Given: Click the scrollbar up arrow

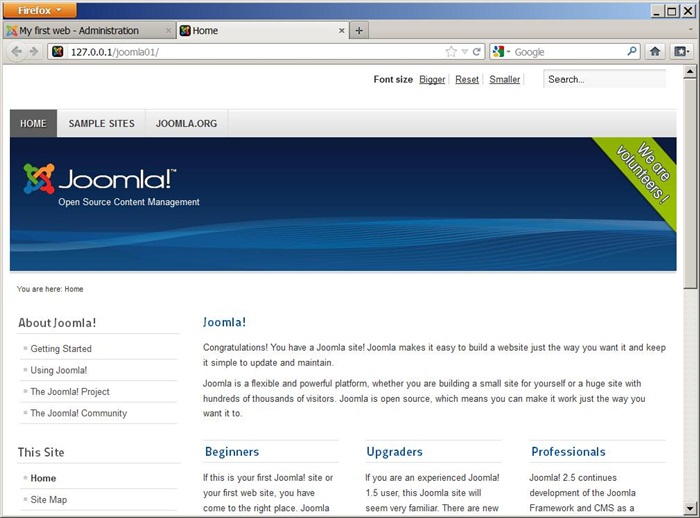Looking at the screenshot, I should coord(690,71).
